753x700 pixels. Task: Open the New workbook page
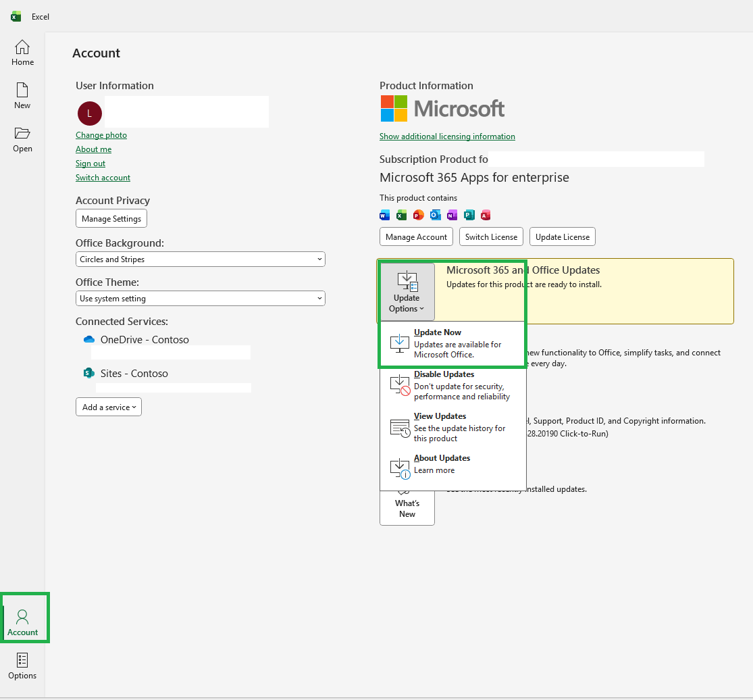[x=22, y=96]
